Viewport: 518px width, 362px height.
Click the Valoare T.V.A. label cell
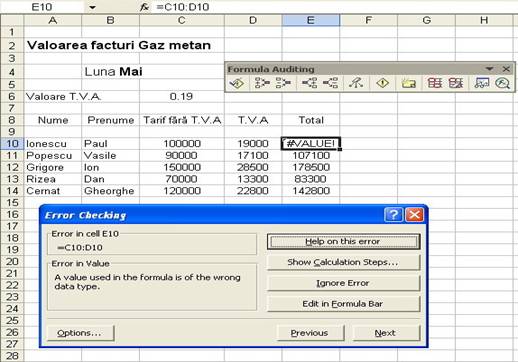pos(53,97)
